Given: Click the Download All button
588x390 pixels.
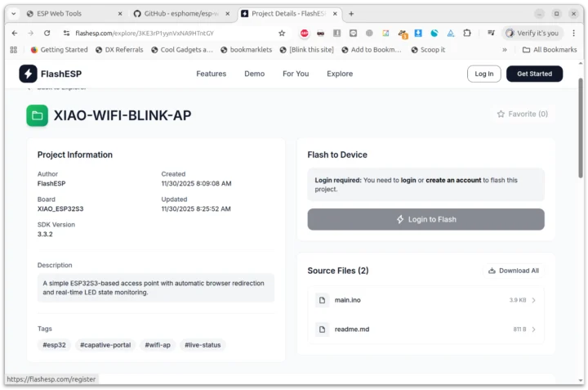Looking at the screenshot, I should coord(513,271).
